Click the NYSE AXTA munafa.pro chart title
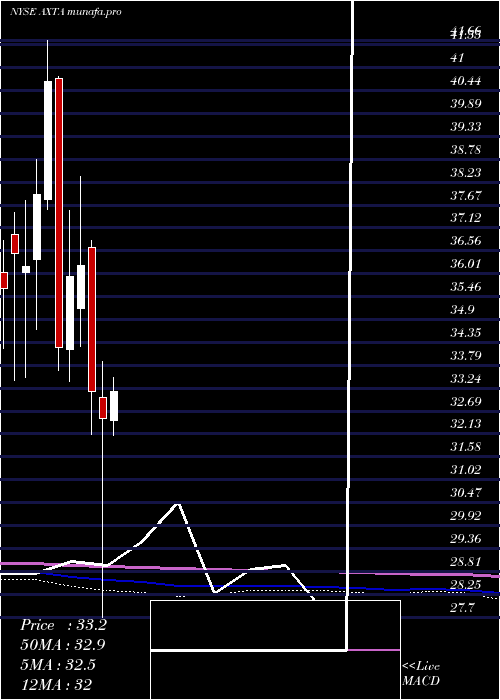This screenshot has width=500, height=700. (66, 12)
